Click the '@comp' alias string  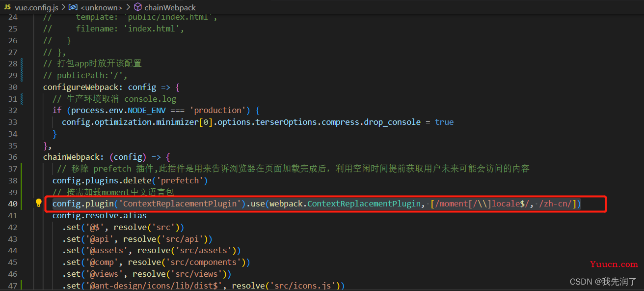tap(102, 262)
